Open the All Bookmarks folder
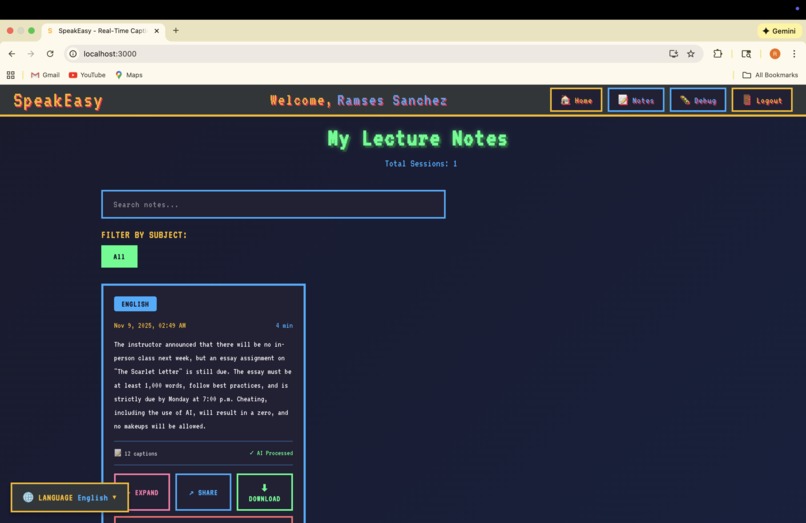Viewport: 806px width, 523px height. click(x=770, y=75)
